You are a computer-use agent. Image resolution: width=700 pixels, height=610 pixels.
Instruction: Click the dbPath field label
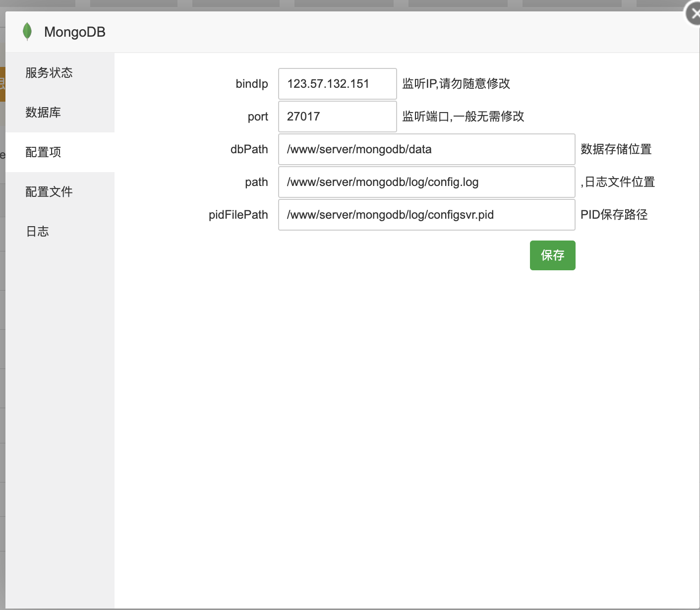(249, 149)
